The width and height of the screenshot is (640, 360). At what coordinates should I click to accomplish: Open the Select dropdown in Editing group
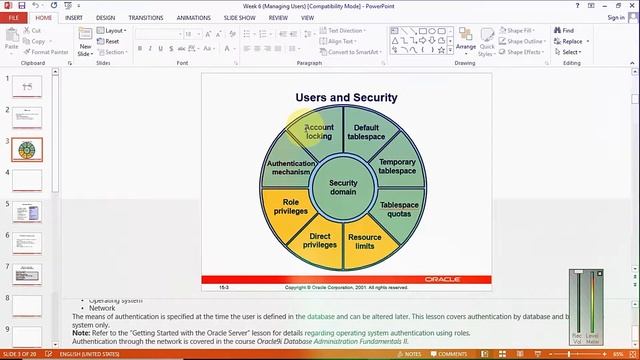[x=568, y=52]
